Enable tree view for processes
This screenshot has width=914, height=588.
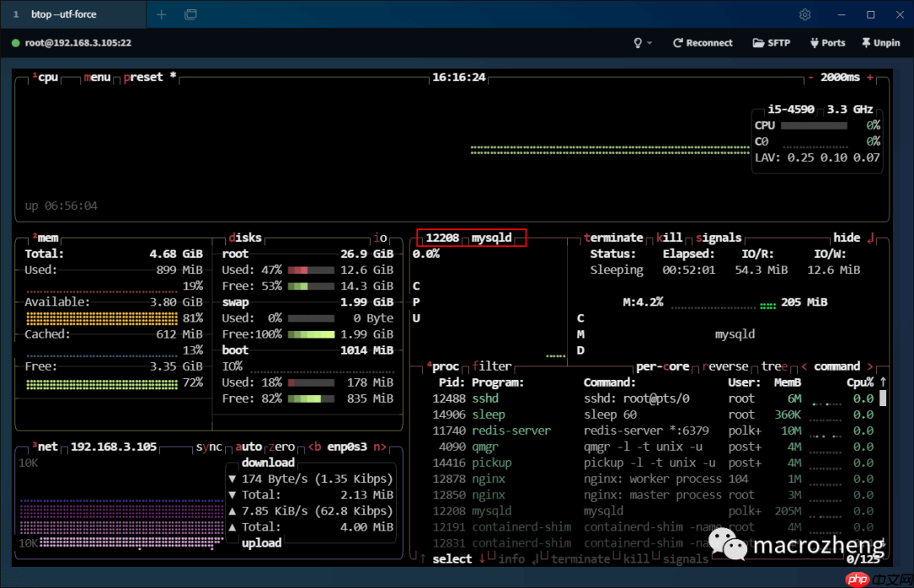pos(773,366)
